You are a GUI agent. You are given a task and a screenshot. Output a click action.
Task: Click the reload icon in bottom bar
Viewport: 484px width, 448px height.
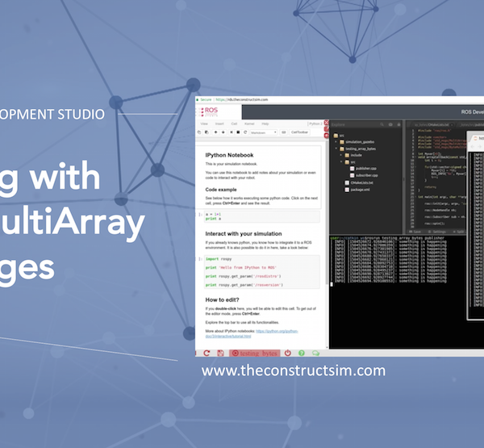point(207,353)
